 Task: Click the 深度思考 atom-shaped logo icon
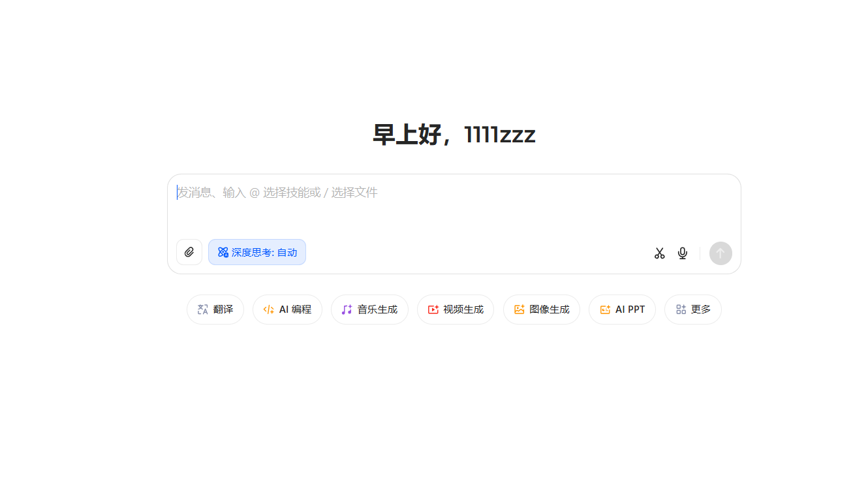click(221, 252)
